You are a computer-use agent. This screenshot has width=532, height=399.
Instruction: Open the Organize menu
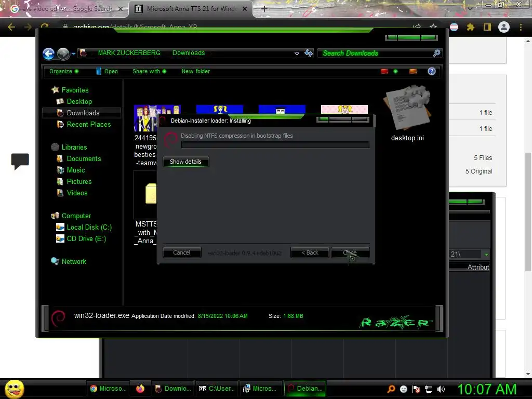tap(64, 71)
